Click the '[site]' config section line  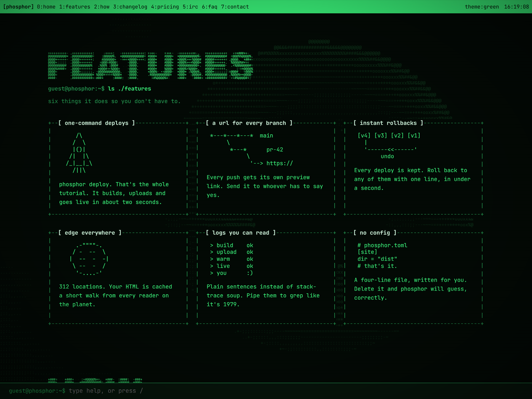click(x=367, y=252)
